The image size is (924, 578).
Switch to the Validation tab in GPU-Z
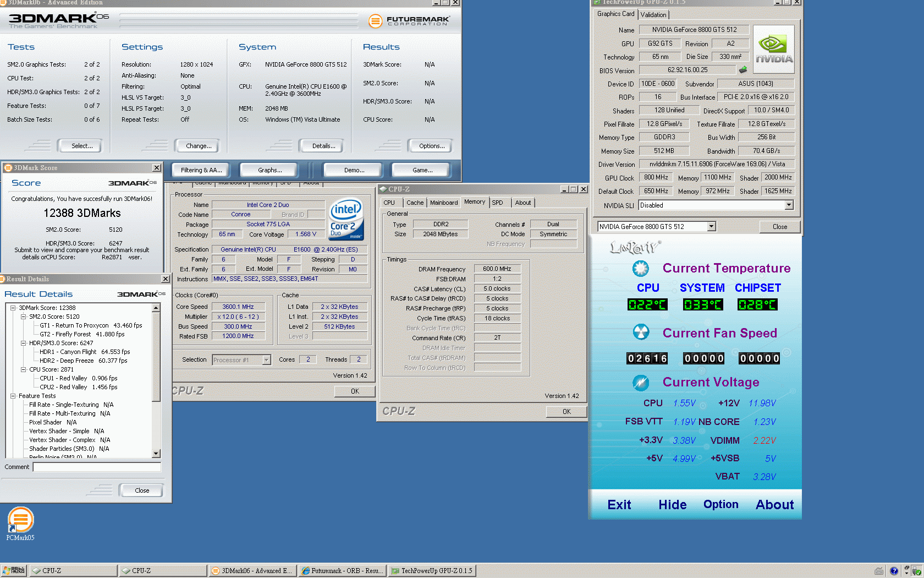coord(653,15)
